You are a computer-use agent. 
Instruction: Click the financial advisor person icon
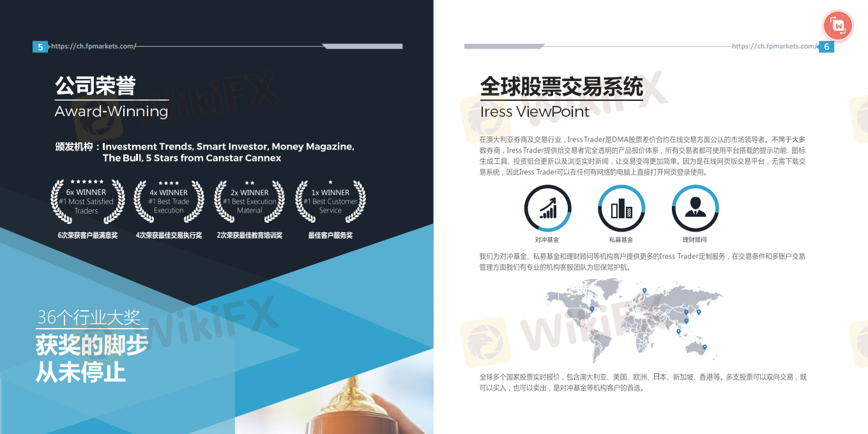(x=695, y=208)
